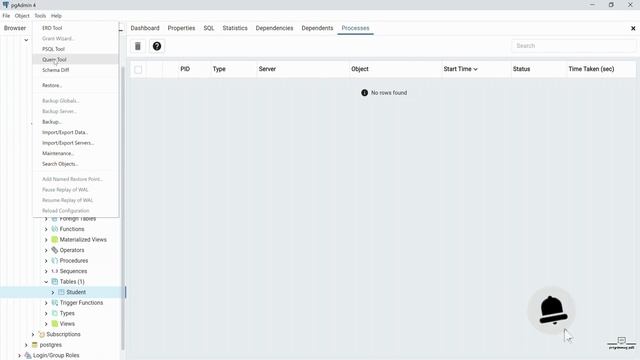Select Search Objects... menu entry
640x360 pixels.
point(76,164)
